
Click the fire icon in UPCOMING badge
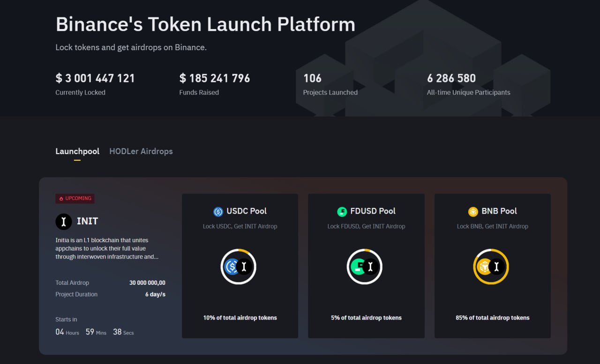[61, 199]
